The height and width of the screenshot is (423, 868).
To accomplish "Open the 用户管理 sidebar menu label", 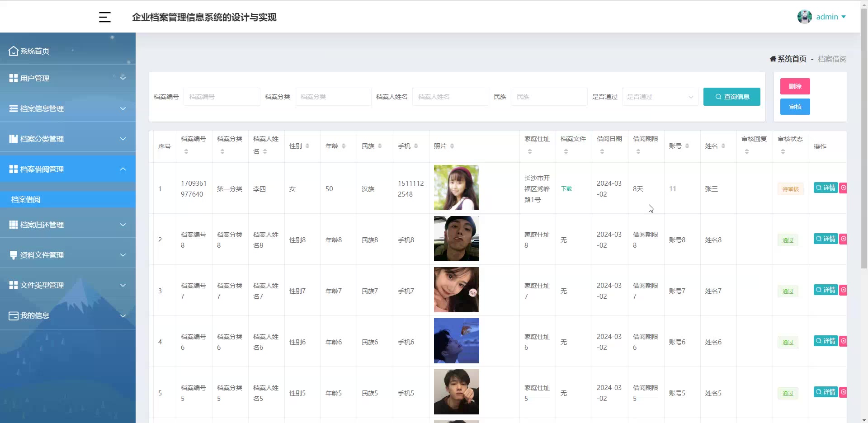I will 35,78.
